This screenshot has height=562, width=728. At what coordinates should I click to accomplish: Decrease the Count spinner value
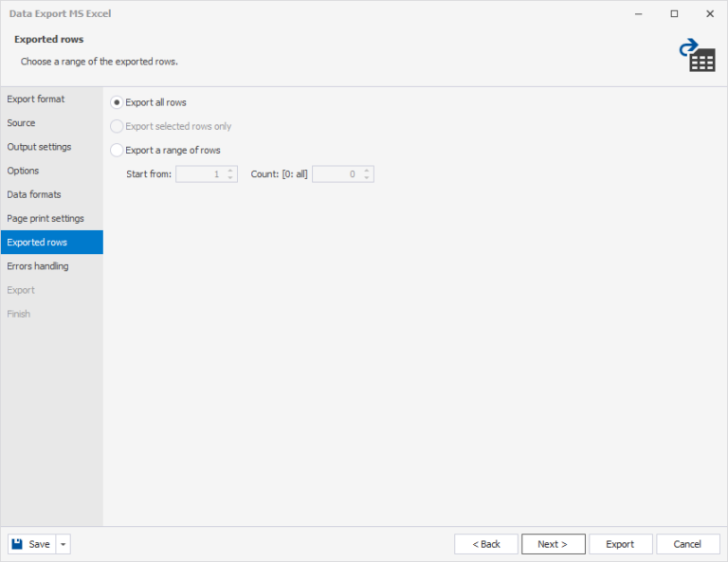(367, 178)
